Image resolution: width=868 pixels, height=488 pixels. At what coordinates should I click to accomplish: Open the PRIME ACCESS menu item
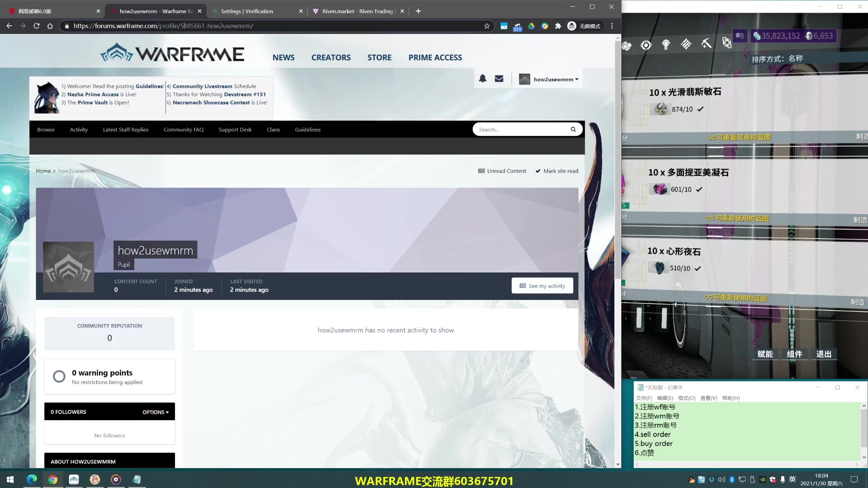pos(435,57)
